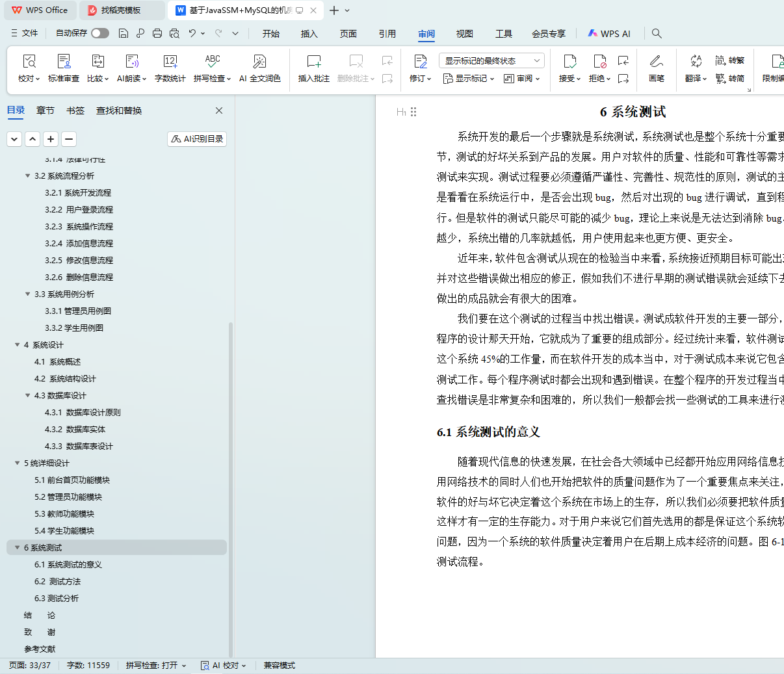The width and height of the screenshot is (784, 674).
Task: Toggle the 自动保存 autosave switch
Action: [100, 33]
